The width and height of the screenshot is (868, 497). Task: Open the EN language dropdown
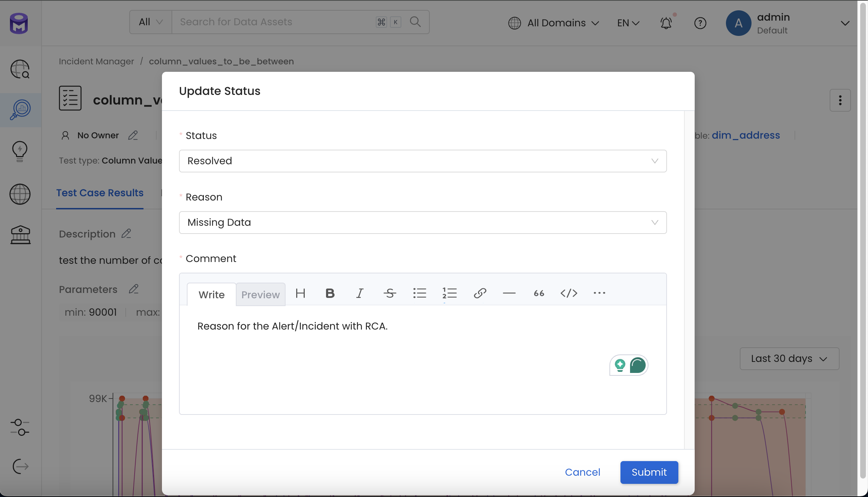coord(628,23)
